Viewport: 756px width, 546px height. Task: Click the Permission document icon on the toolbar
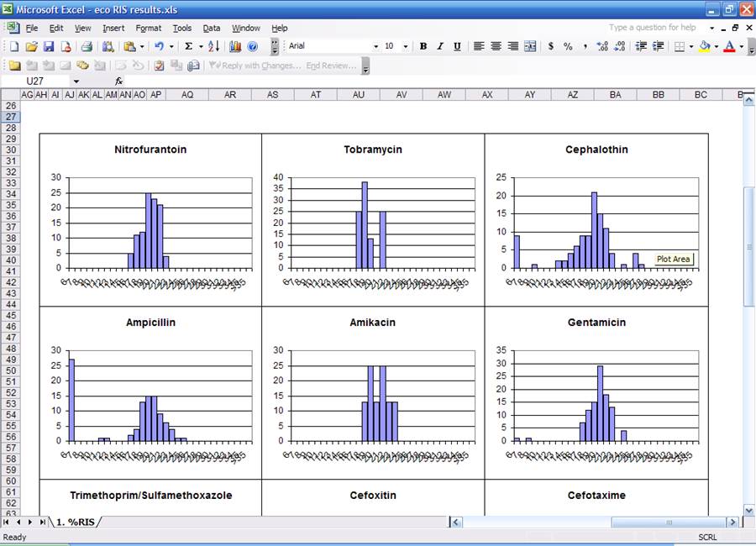coord(66,46)
